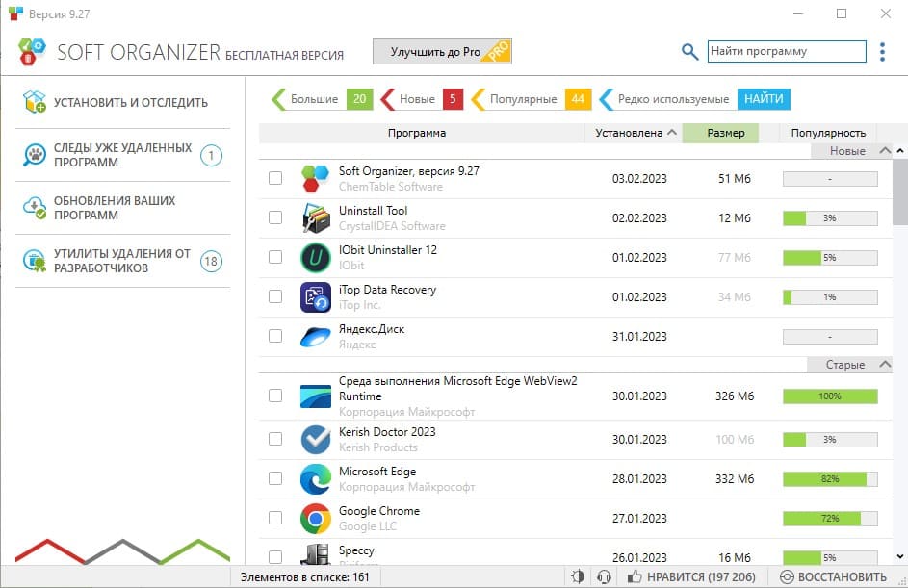
Task: Check the iTop Data Recovery checkbox
Action: (275, 296)
